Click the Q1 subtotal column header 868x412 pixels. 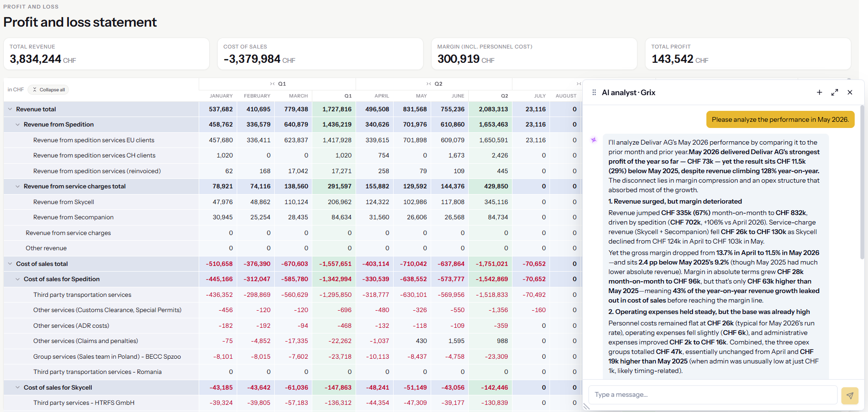pos(348,96)
